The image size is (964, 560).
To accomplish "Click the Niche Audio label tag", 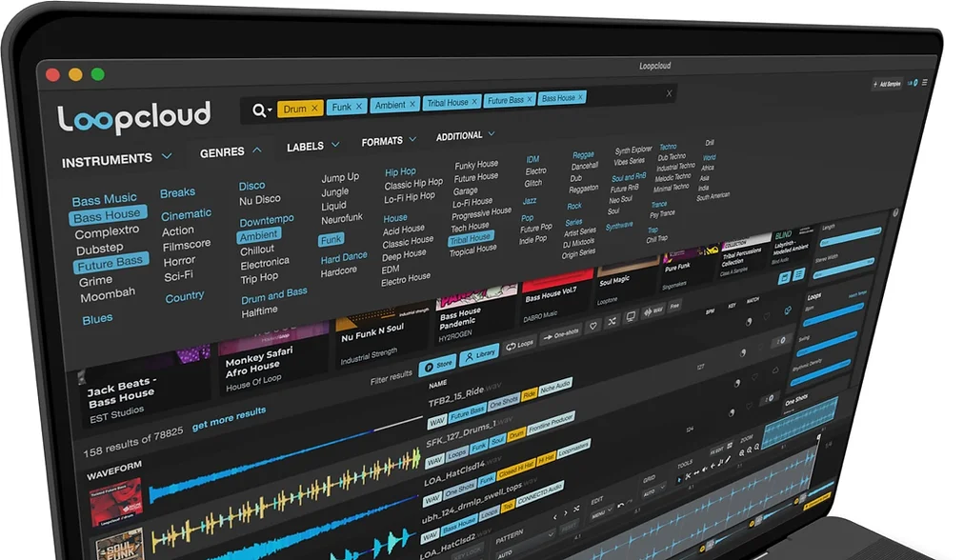I will pos(555,387).
